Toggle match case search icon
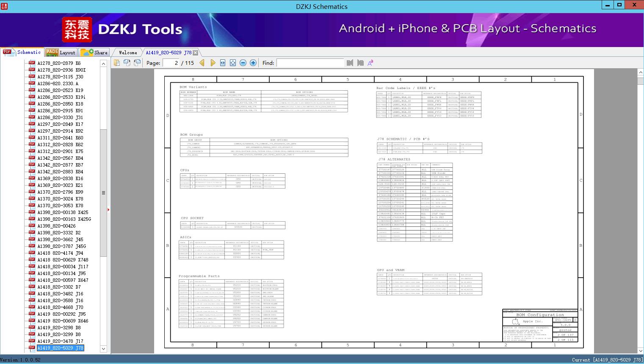Screen dimensions: 644x364 pyautogui.click(x=370, y=63)
